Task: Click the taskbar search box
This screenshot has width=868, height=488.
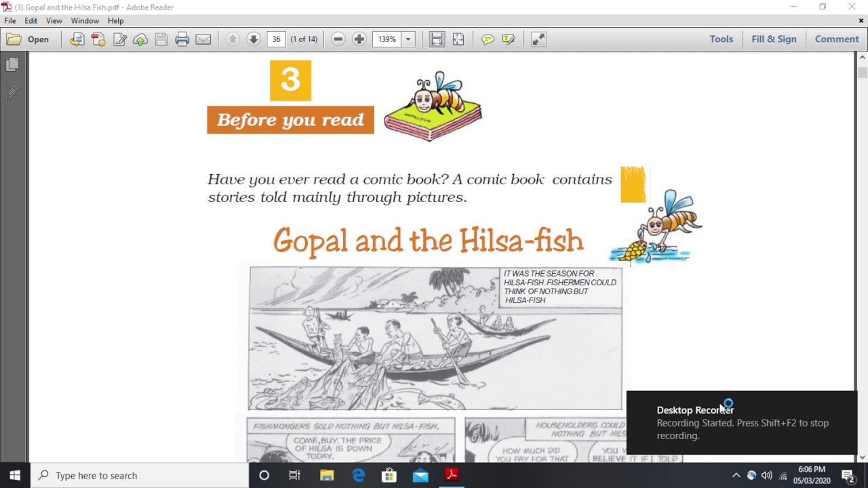Action: coord(140,475)
